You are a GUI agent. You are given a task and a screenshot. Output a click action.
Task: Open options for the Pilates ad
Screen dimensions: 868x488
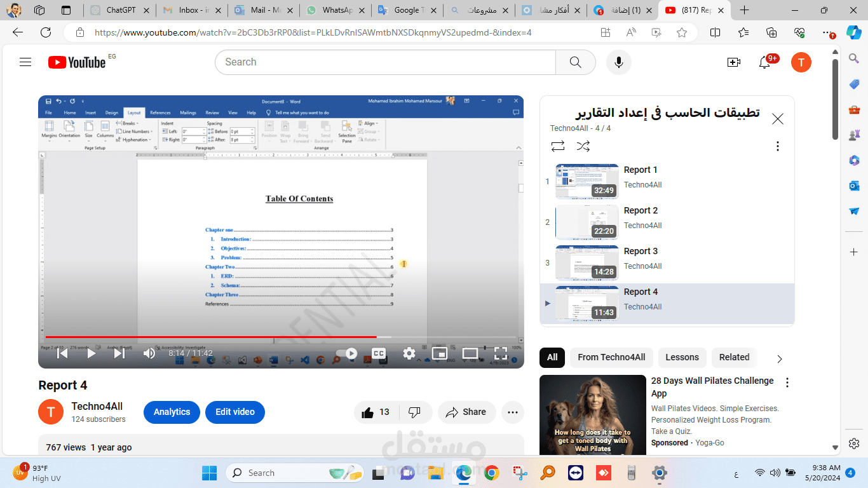(x=787, y=383)
